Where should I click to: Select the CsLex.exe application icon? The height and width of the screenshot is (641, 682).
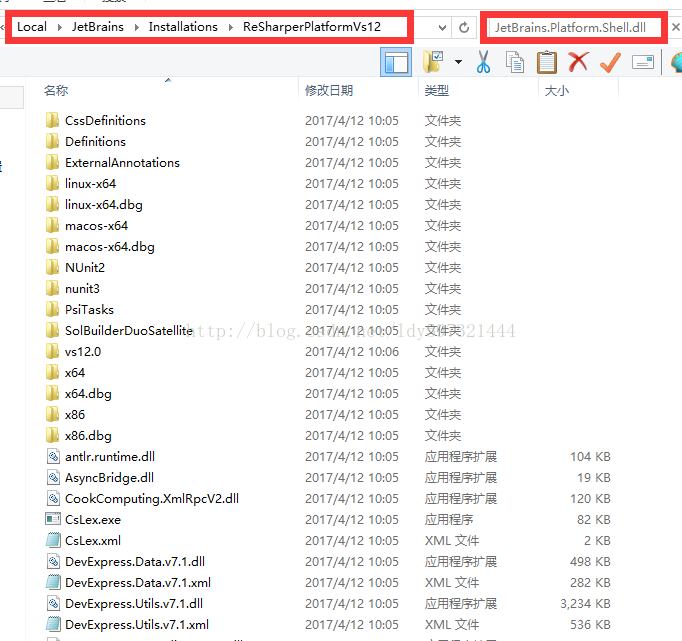pos(53,519)
